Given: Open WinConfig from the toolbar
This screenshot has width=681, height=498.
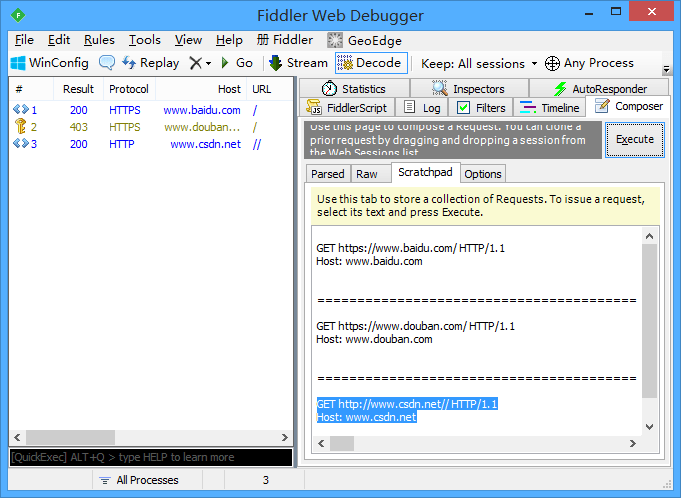Looking at the screenshot, I should pos(49,63).
